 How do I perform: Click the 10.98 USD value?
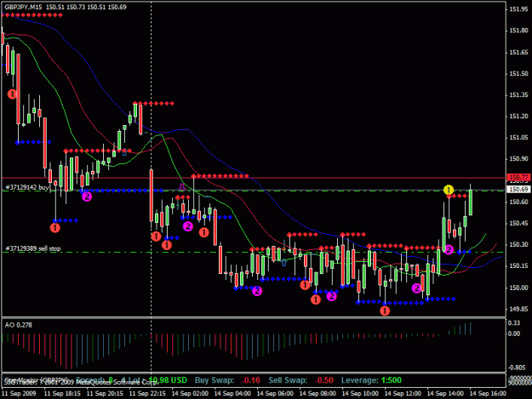coord(168,380)
